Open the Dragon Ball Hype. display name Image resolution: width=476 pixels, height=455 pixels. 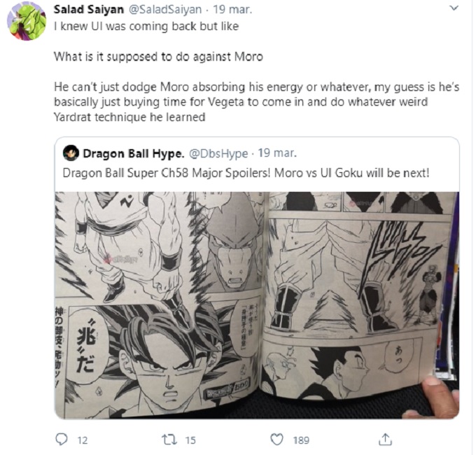pyautogui.click(x=134, y=153)
